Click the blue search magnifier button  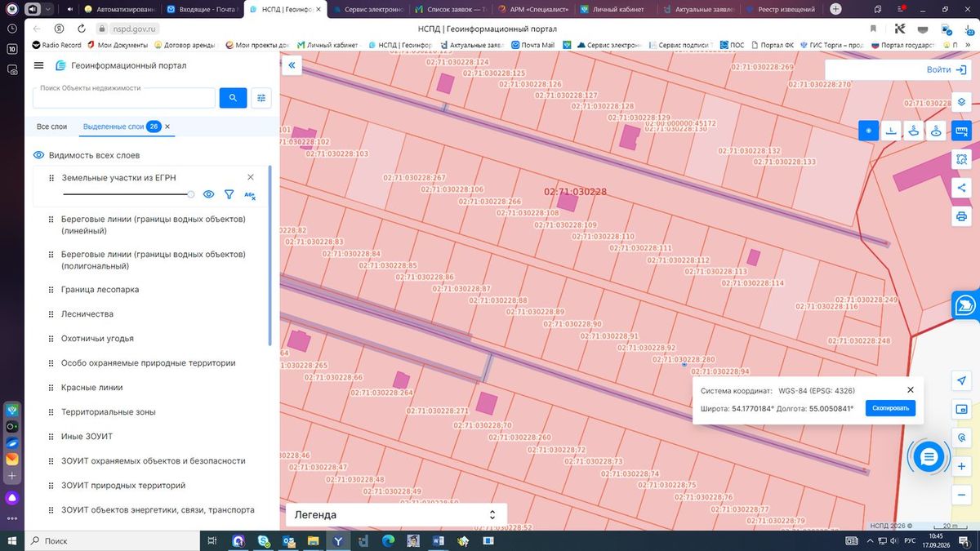[233, 98]
